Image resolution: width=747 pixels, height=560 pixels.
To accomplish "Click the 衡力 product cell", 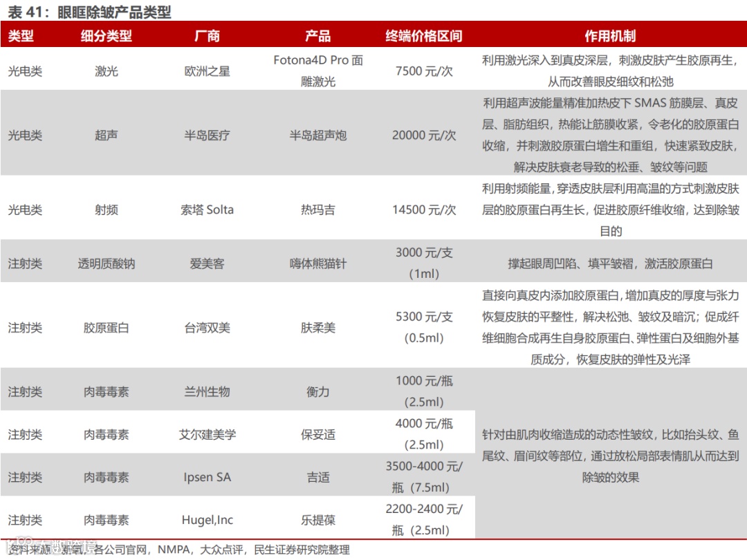I will 317,392.
